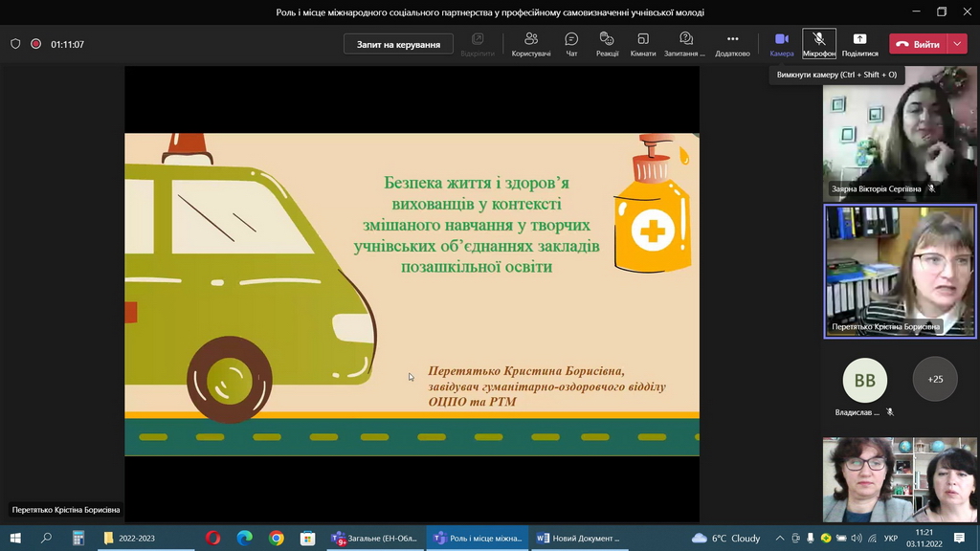Show hidden system tray icons chevron
This screenshot has height=551, width=980.
[x=780, y=539]
